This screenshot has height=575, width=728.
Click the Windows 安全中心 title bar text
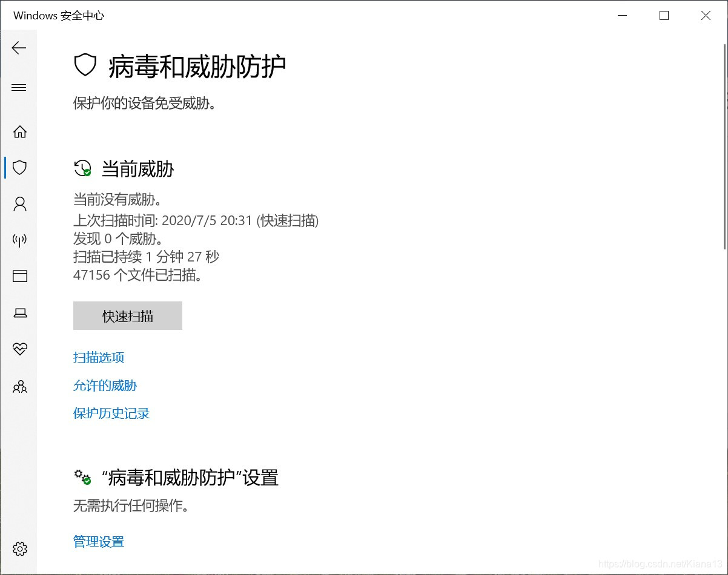tap(59, 16)
